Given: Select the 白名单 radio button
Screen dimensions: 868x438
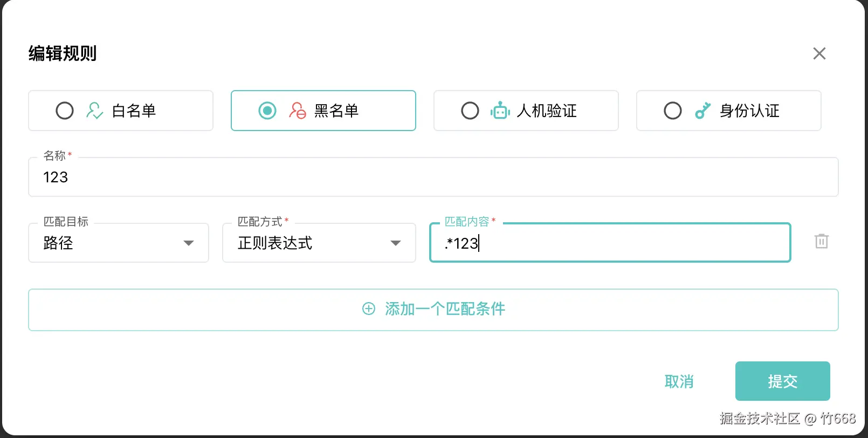Looking at the screenshot, I should click(65, 111).
